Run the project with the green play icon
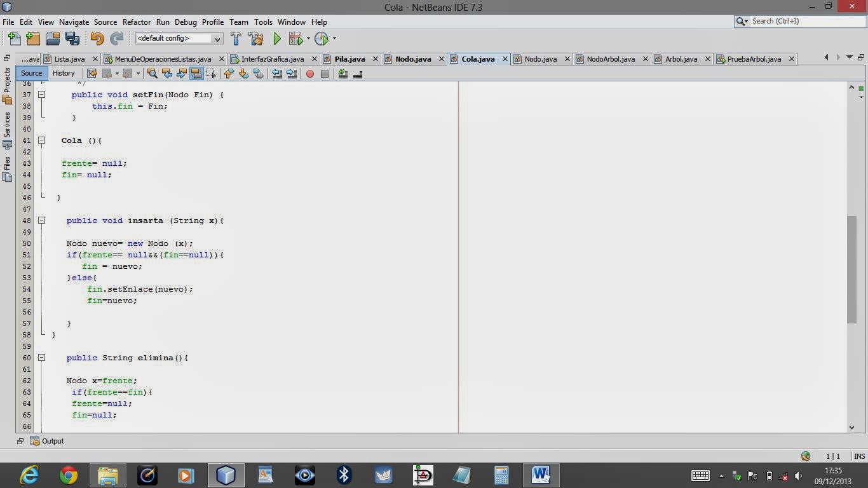The width and height of the screenshot is (868, 488). pos(277,39)
